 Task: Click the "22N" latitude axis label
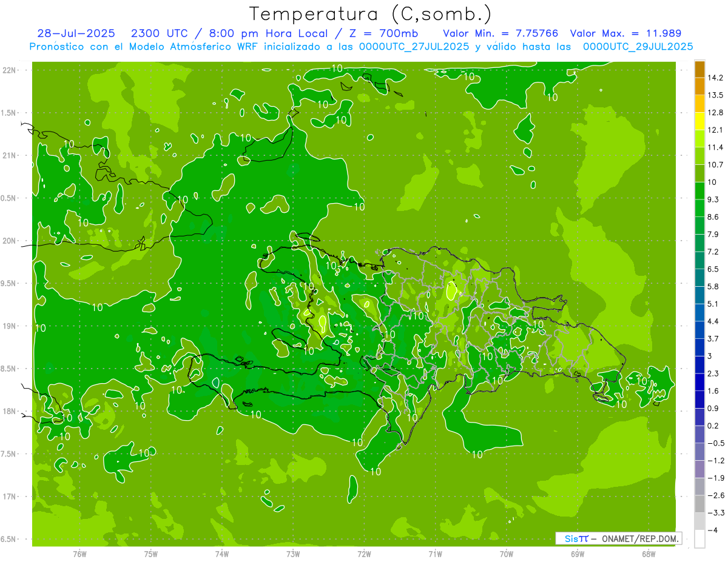pyautogui.click(x=9, y=70)
